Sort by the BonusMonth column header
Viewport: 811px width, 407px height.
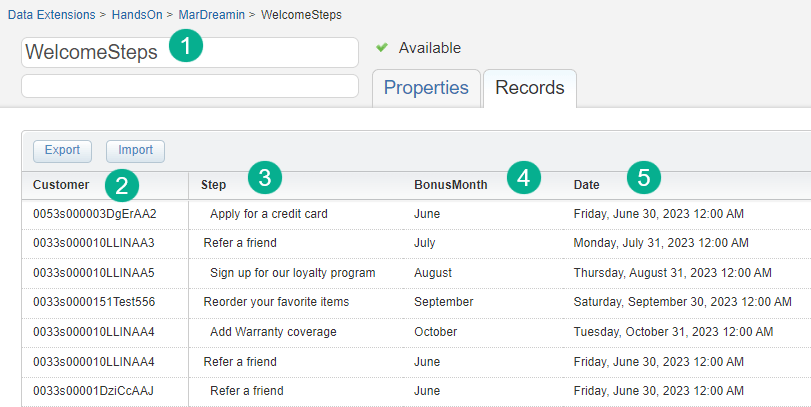tap(451, 184)
